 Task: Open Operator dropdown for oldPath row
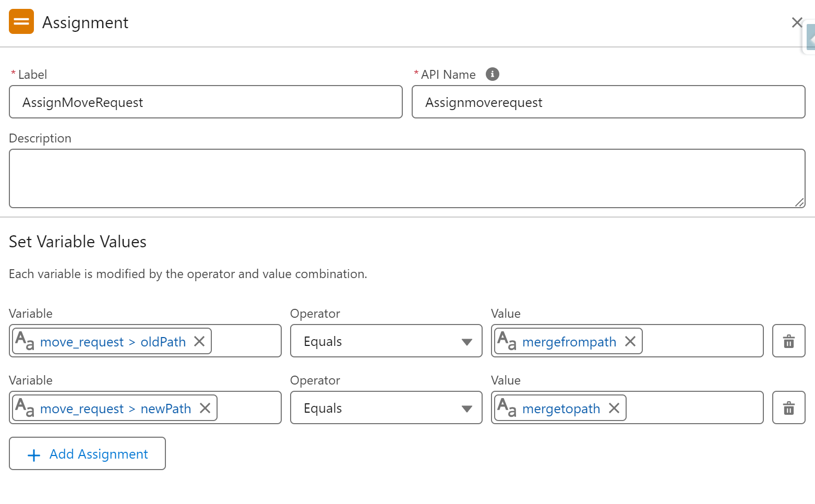tap(386, 341)
